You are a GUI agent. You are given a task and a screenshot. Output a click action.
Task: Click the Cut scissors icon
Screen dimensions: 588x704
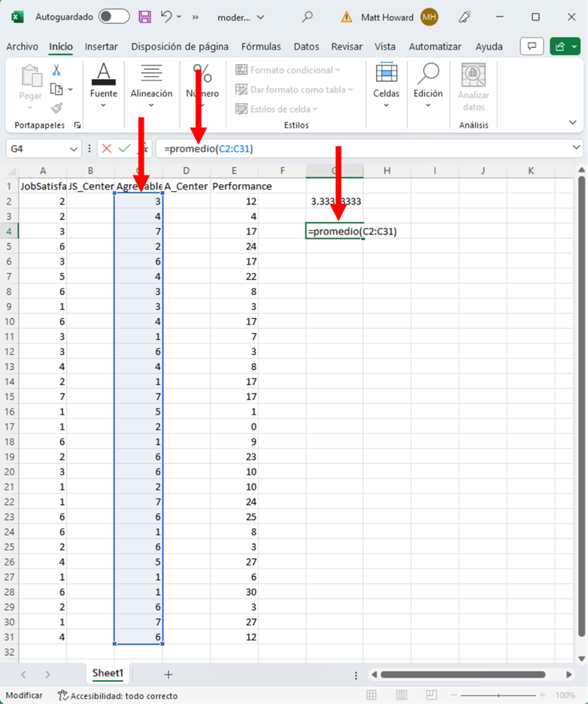click(x=56, y=70)
